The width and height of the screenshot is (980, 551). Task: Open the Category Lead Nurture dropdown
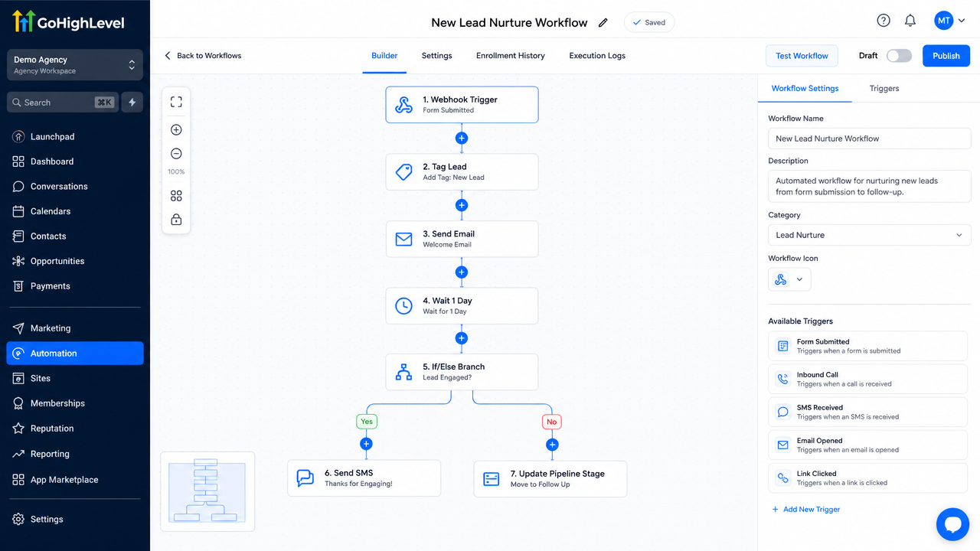point(869,235)
